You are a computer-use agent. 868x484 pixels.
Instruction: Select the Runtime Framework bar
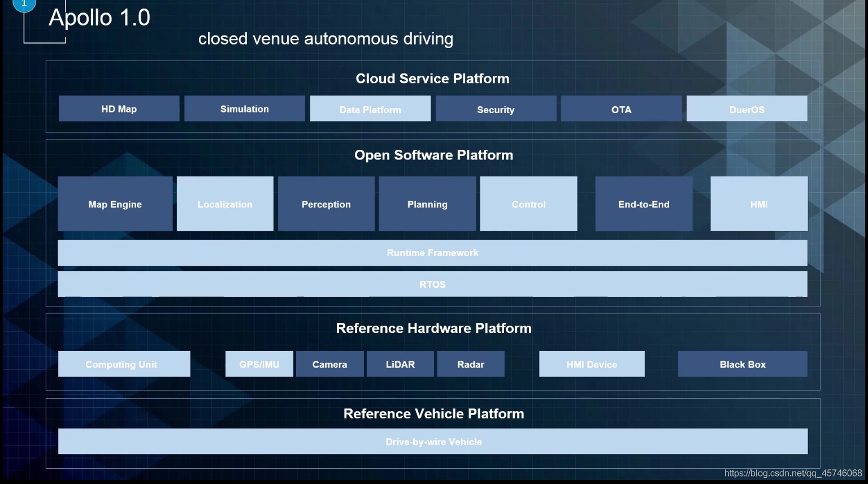[432, 253]
